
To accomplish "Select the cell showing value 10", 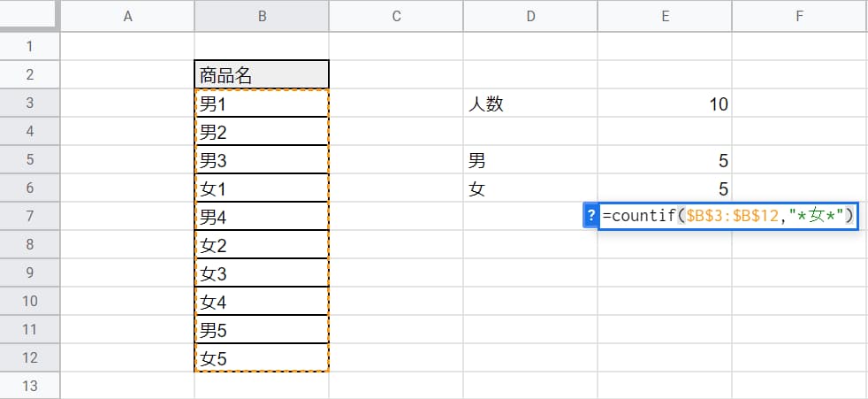I will coord(665,104).
